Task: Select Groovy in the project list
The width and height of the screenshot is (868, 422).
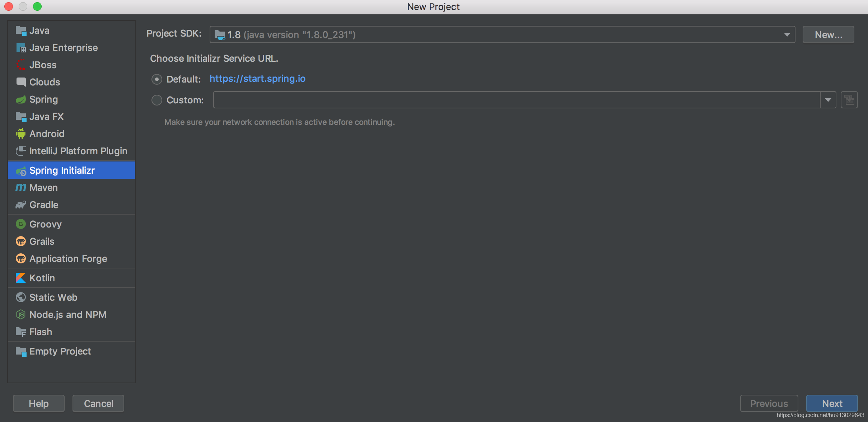Action: click(71, 224)
